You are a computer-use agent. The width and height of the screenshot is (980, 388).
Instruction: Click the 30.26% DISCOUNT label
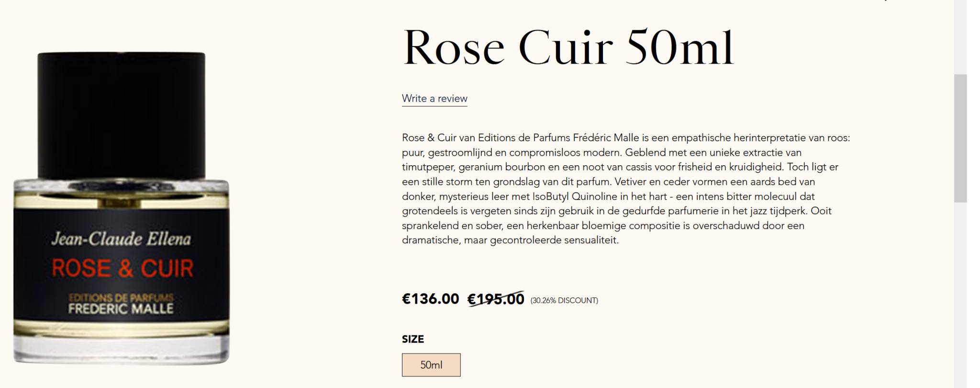[564, 300]
